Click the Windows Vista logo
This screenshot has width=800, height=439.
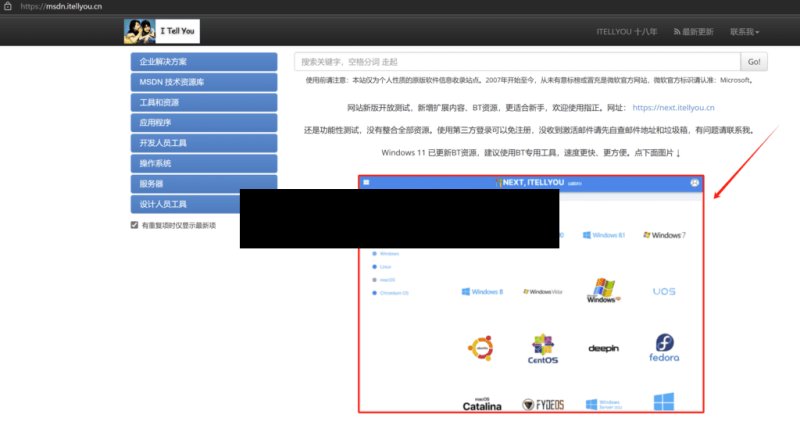coord(543,292)
